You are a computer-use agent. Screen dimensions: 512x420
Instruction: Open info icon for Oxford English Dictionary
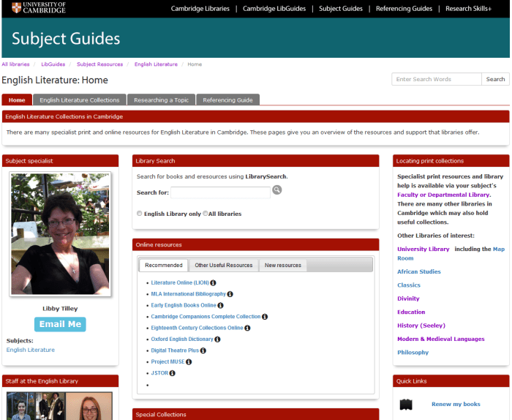(217, 340)
